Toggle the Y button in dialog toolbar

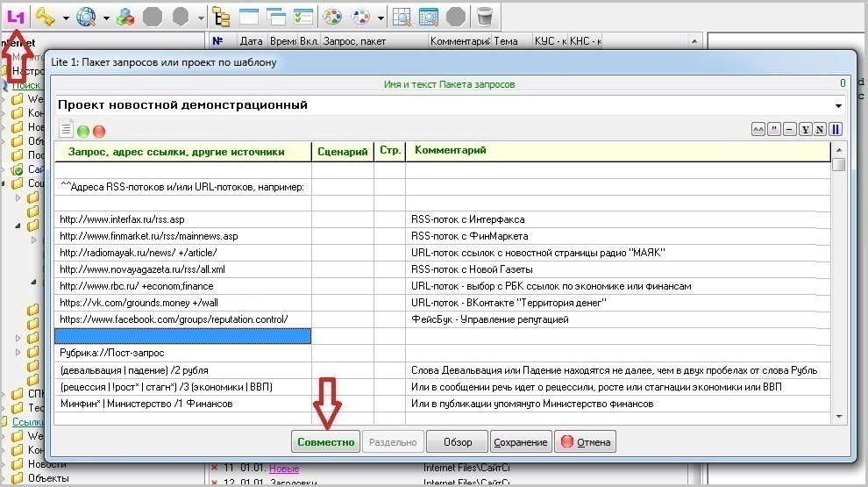tap(805, 130)
